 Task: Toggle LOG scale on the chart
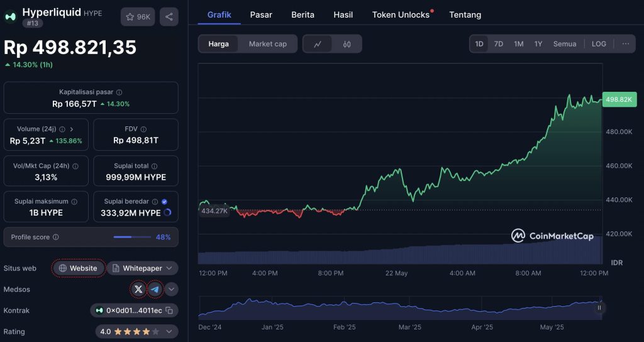tap(599, 44)
